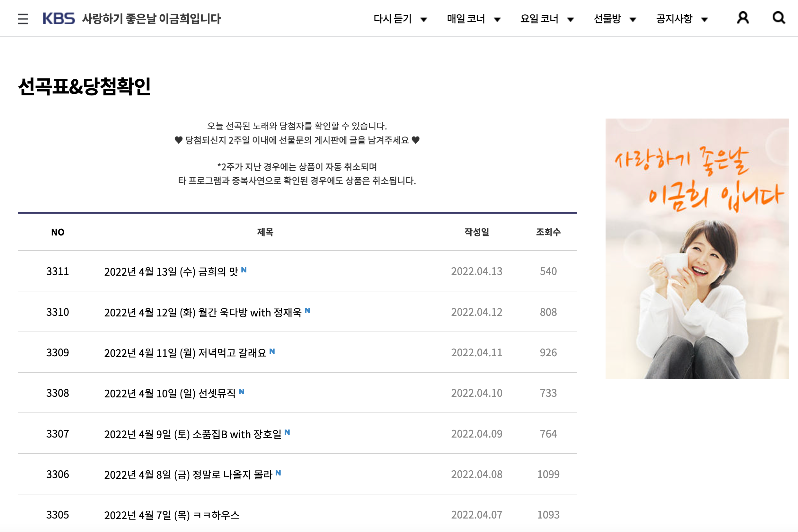
Task: Click the N badge next to 금희의 맛
Action: click(x=244, y=270)
